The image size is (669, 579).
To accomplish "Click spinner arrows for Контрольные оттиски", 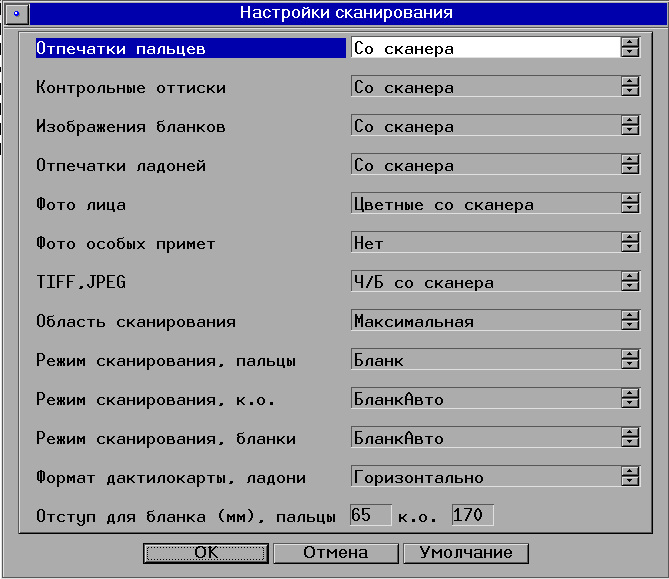I will point(630,86).
